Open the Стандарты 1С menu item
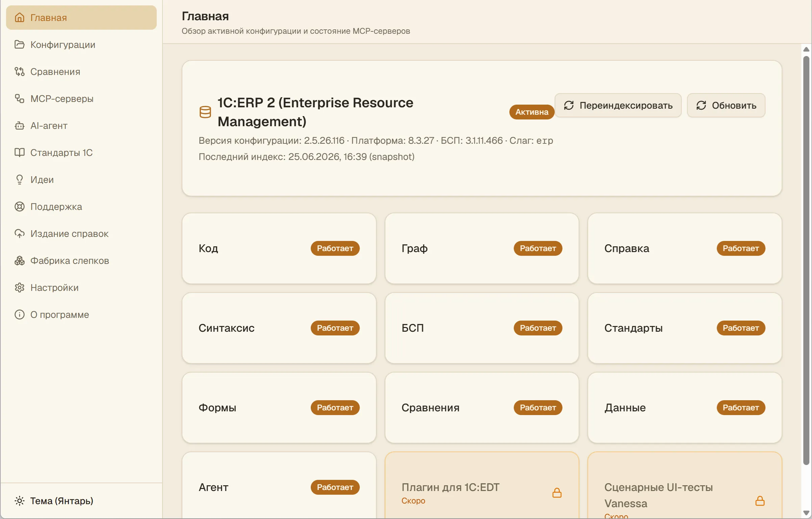The width and height of the screenshot is (812, 519). 81,153
